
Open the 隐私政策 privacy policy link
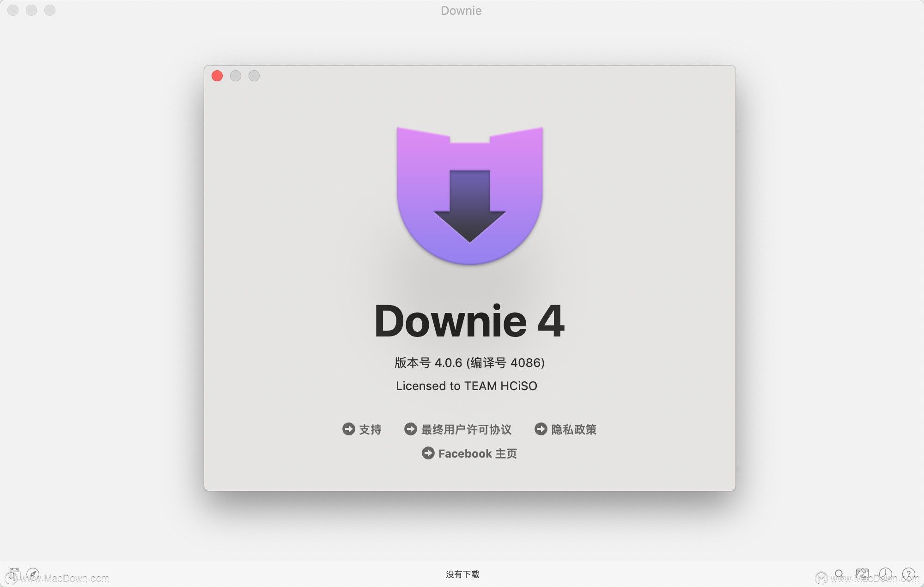pos(565,429)
